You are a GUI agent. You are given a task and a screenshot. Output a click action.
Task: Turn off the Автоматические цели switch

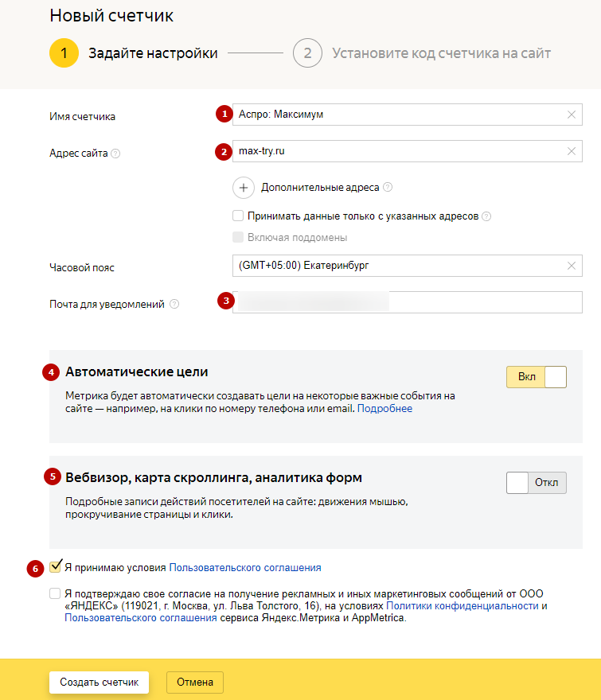click(537, 377)
